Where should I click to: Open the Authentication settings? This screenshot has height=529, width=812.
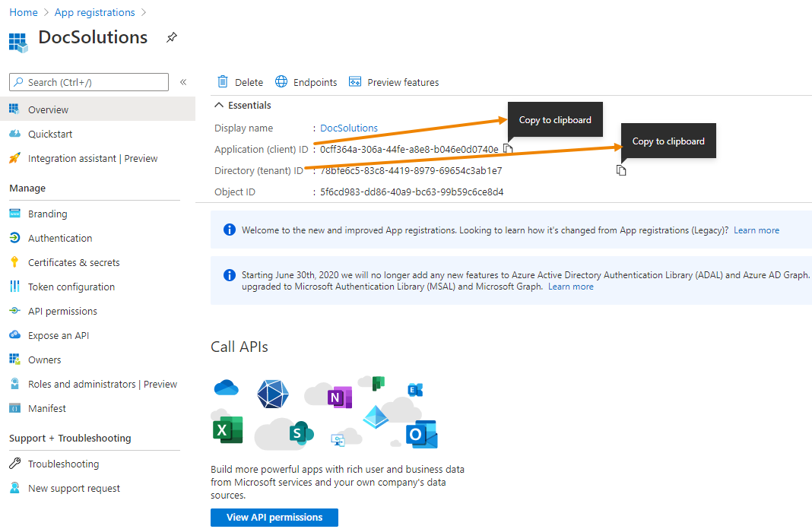(60, 238)
